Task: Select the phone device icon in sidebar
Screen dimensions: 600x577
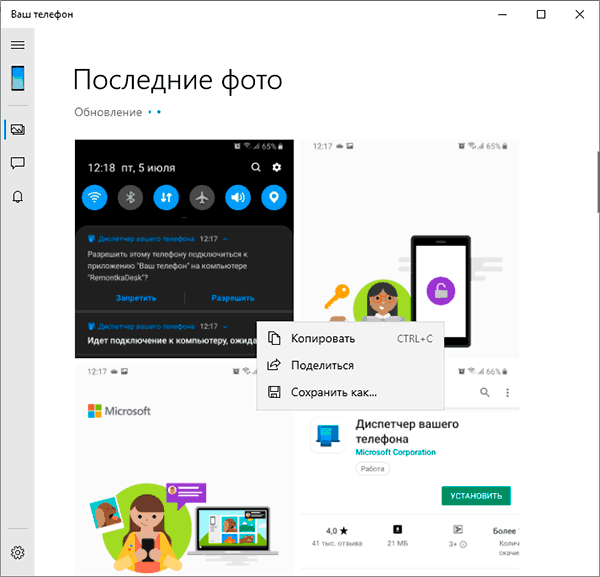Action: pos(17,78)
